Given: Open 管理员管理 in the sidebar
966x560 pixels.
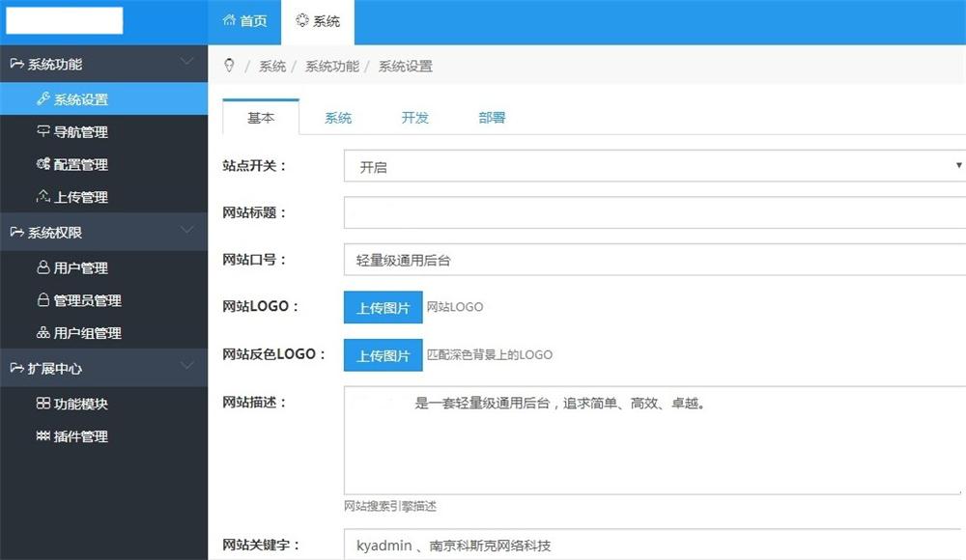Looking at the screenshot, I should (103, 300).
